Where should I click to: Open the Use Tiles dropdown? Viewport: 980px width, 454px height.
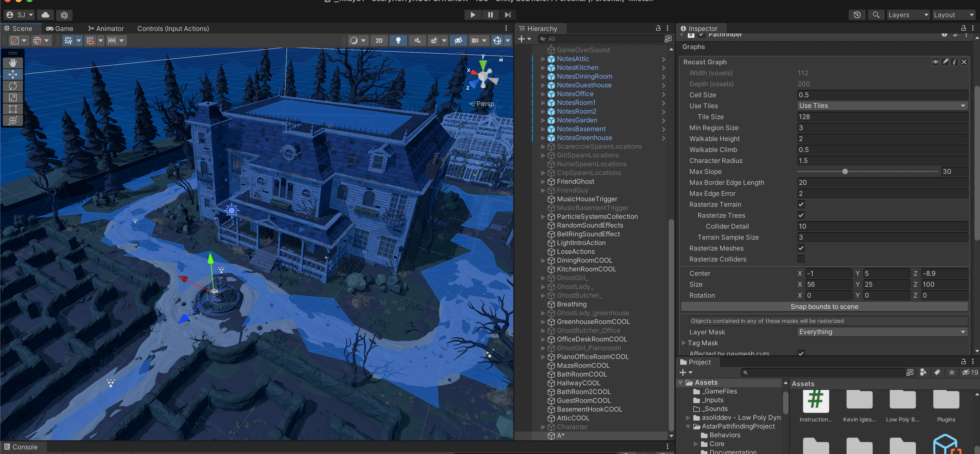pyautogui.click(x=882, y=105)
